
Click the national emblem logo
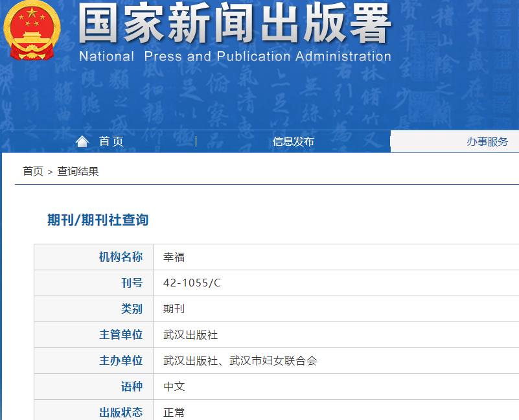click(x=31, y=30)
